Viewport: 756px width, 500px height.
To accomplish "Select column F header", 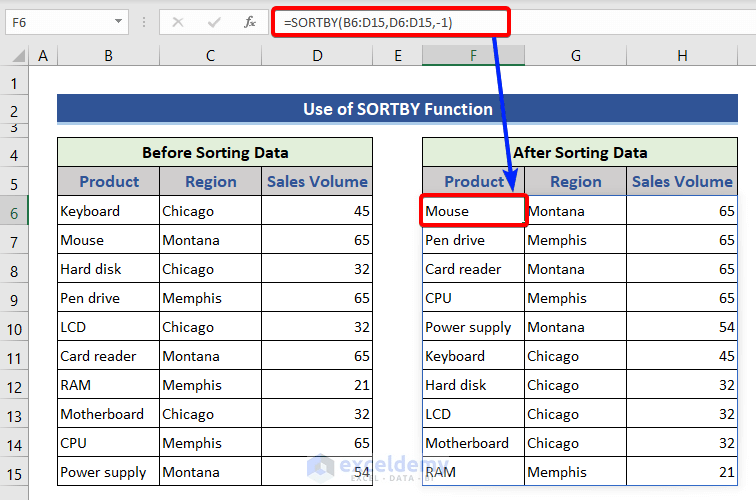I will pyautogui.click(x=473, y=56).
